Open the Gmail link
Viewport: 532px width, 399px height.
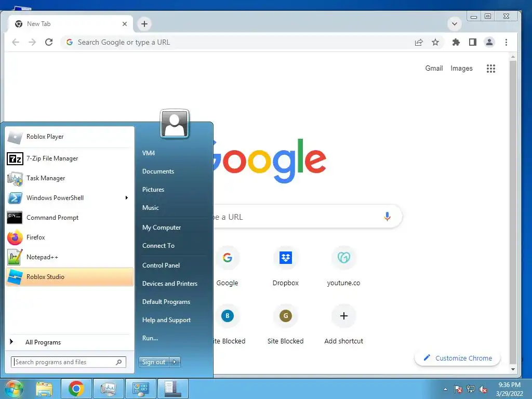434,68
